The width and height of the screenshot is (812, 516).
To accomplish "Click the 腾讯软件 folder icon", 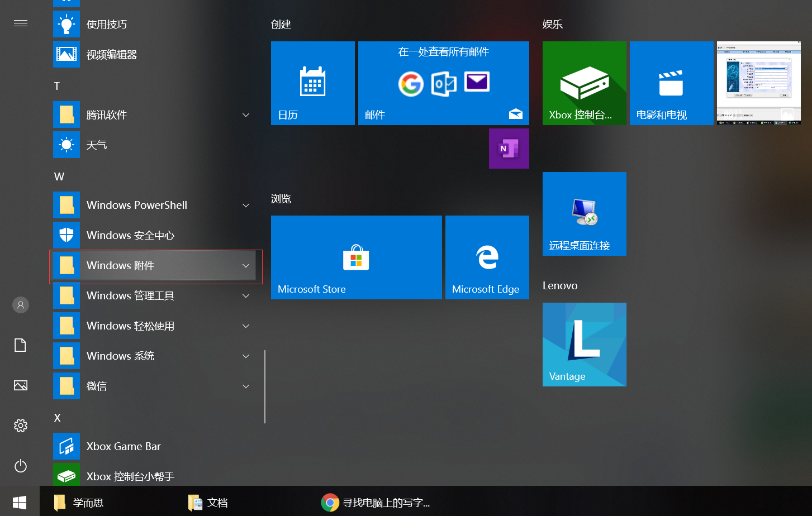I will click(67, 114).
